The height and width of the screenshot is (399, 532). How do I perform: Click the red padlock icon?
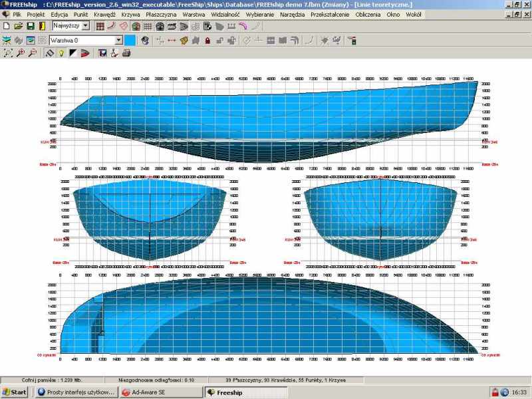point(207,40)
